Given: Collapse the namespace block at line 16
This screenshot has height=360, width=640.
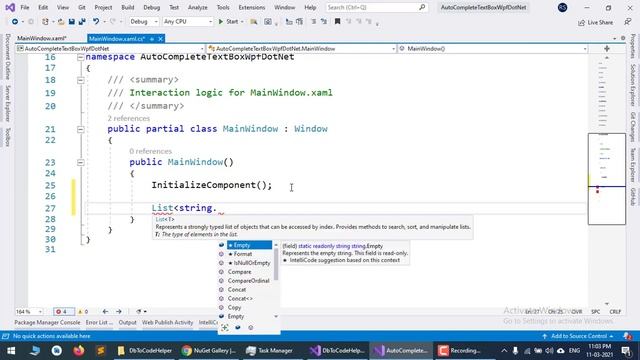Looking at the screenshot, I should pos(80,57).
